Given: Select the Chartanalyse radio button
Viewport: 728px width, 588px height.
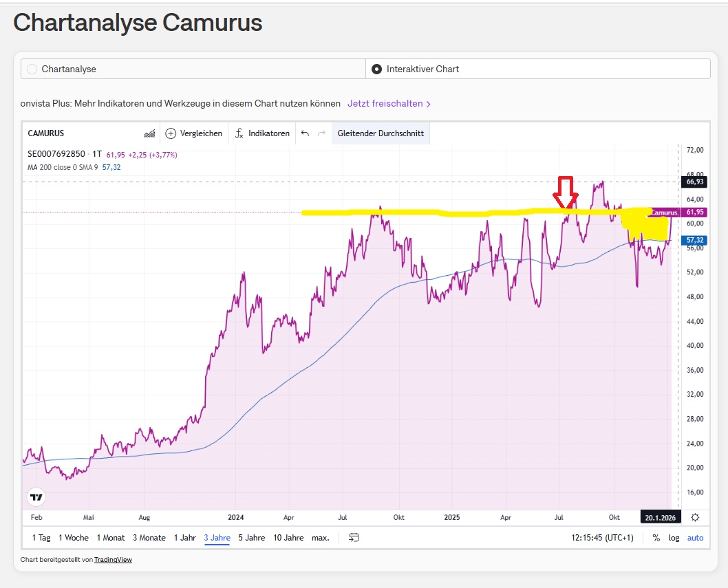Looking at the screenshot, I should coord(32,69).
